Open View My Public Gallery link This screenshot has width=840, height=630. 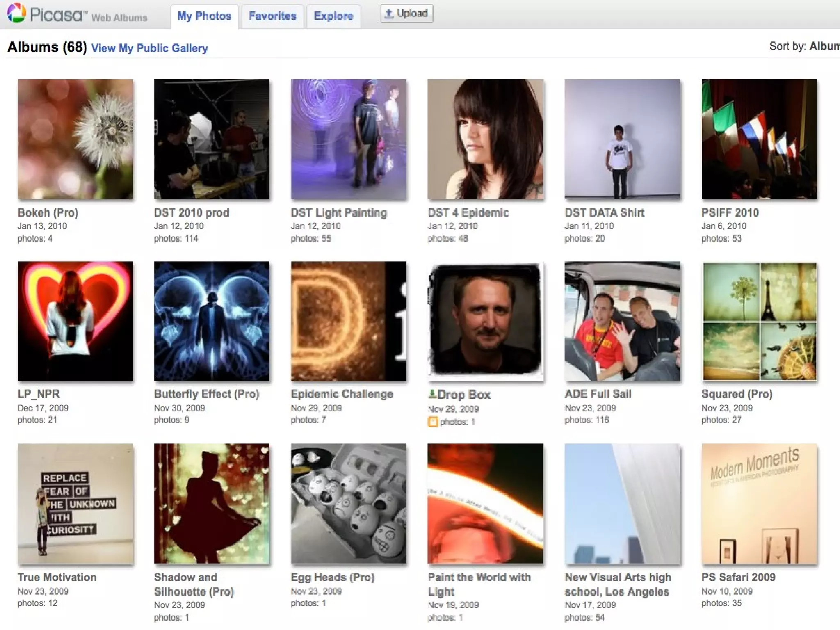[150, 48]
